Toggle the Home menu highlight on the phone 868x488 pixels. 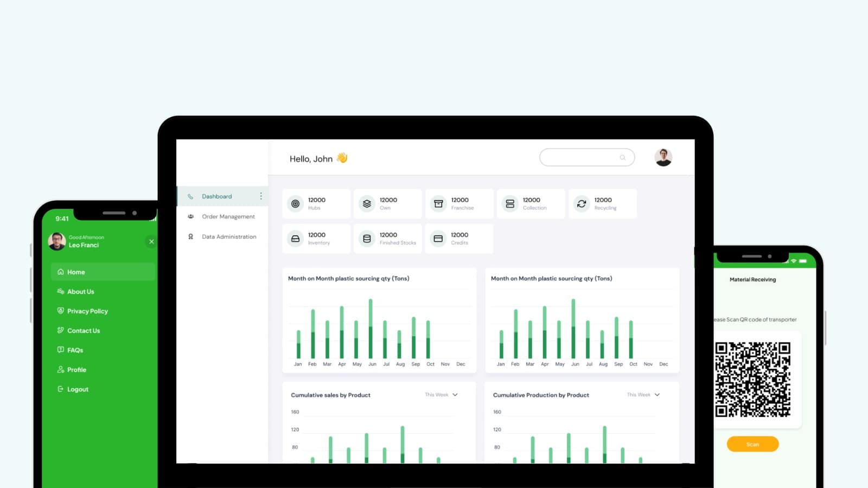[x=76, y=272]
